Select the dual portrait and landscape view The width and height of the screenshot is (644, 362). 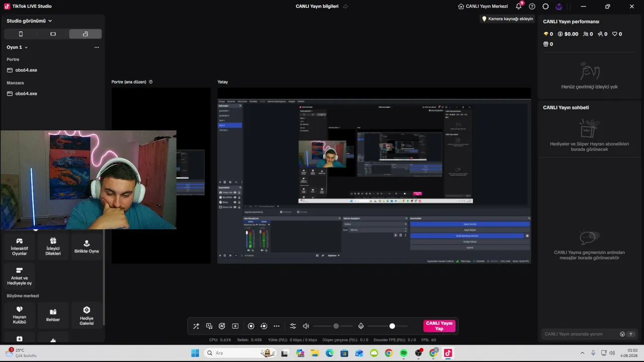pyautogui.click(x=85, y=34)
